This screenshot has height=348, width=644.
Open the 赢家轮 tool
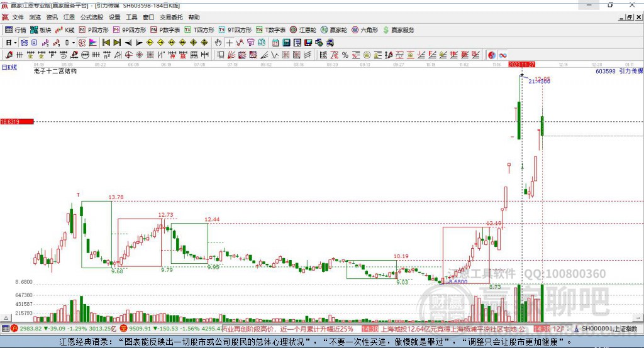(334, 30)
